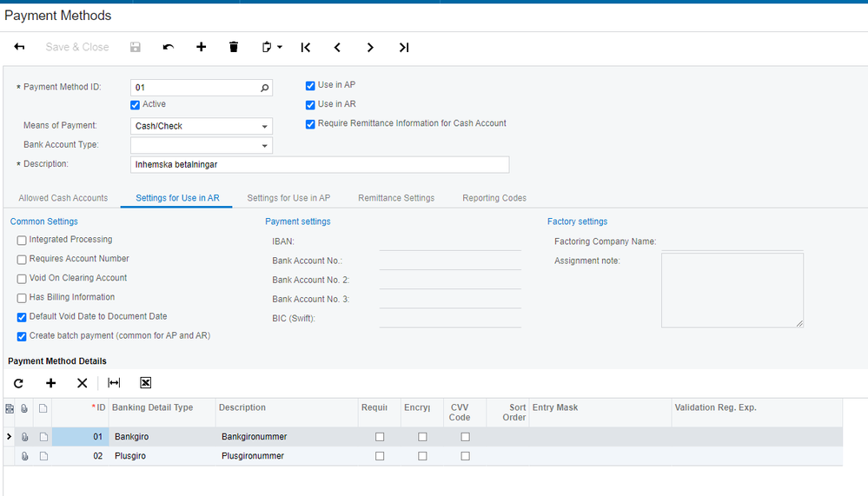Open note for the Plusgiro row

(x=43, y=456)
